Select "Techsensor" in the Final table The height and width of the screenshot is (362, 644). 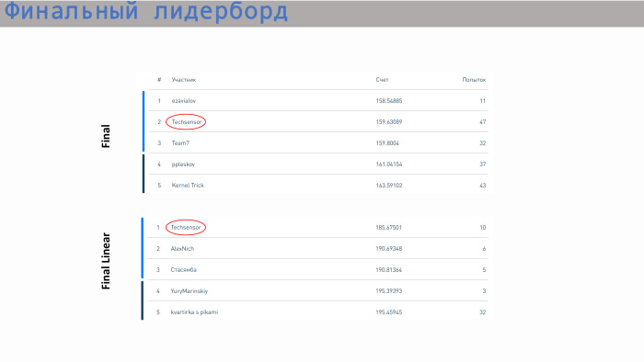pyautogui.click(x=187, y=122)
